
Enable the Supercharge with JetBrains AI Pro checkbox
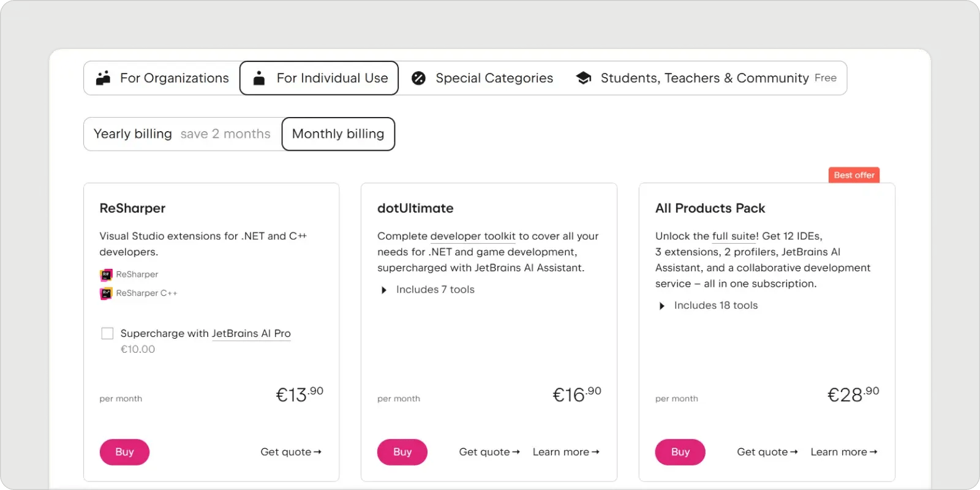coord(107,333)
